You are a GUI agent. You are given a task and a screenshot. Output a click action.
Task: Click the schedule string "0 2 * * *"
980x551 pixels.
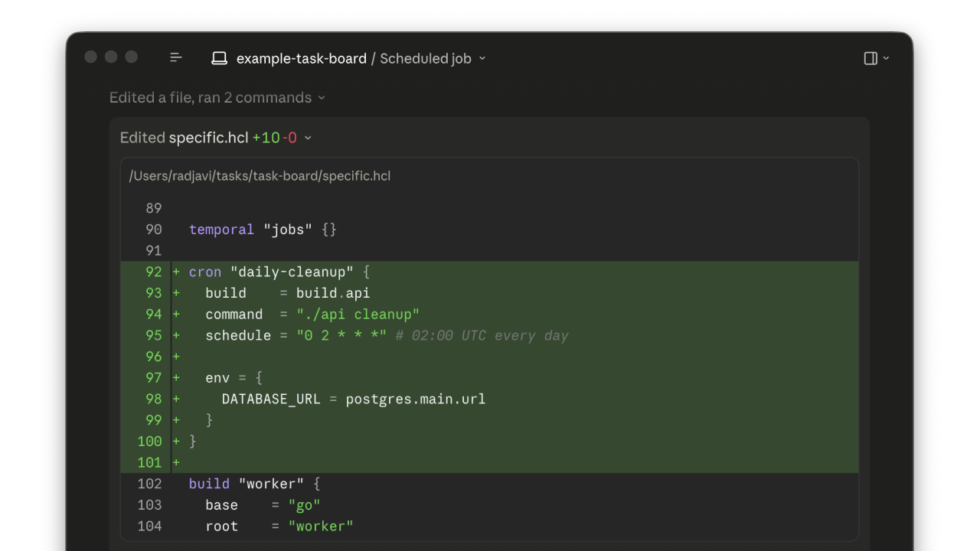click(341, 335)
